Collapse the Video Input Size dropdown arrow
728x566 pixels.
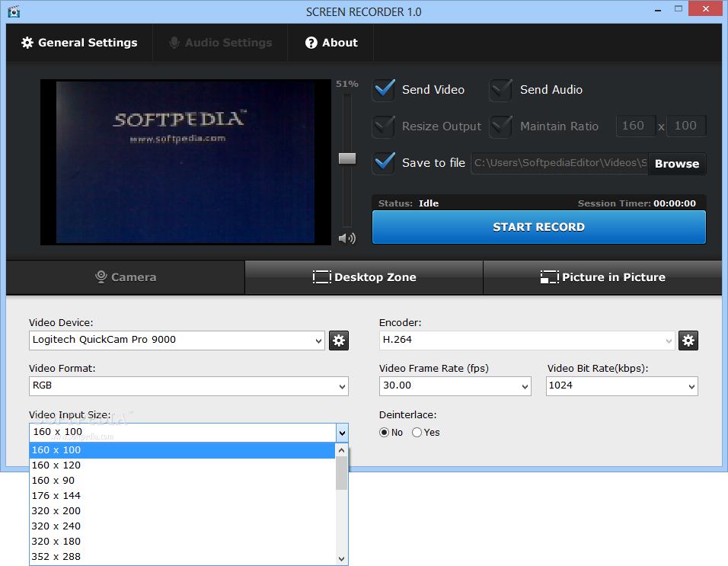342,433
